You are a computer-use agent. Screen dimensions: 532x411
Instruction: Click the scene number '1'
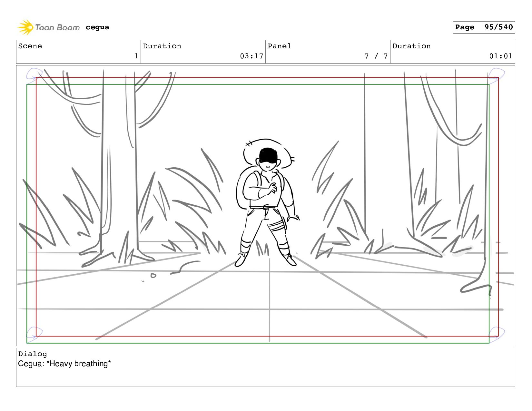pos(136,56)
